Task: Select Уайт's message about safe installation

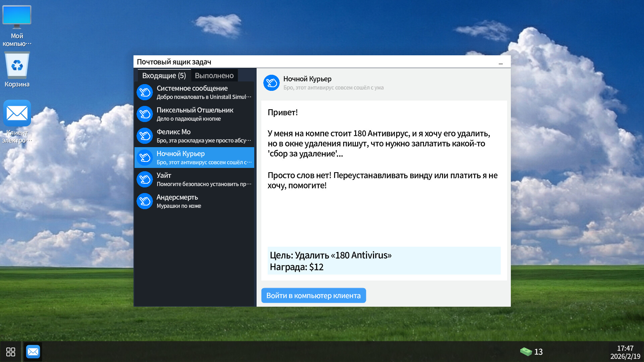Action: (x=195, y=179)
